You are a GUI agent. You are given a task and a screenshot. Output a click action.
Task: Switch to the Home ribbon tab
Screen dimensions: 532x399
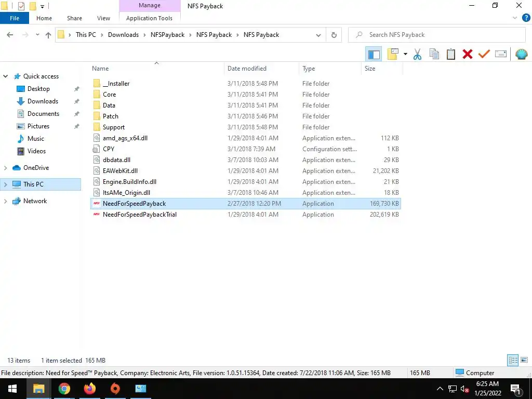(x=44, y=18)
